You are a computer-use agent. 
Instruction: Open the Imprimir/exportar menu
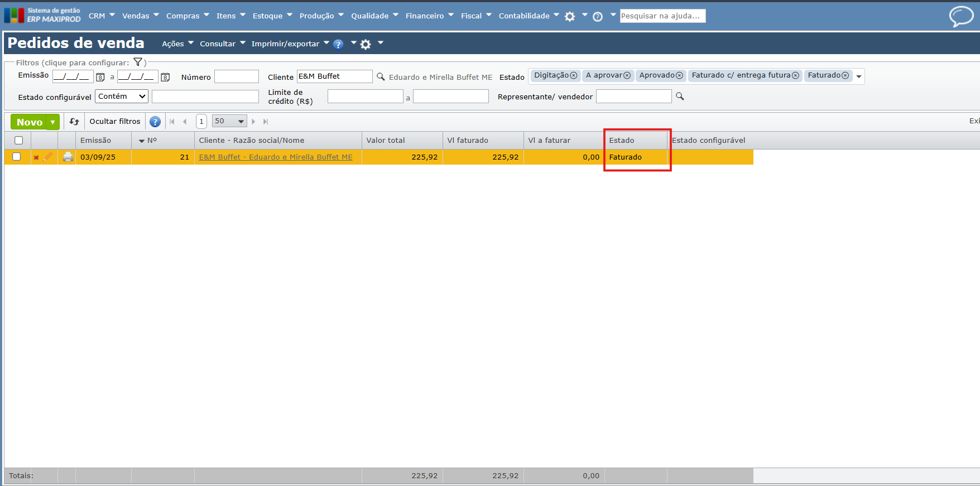click(x=290, y=44)
